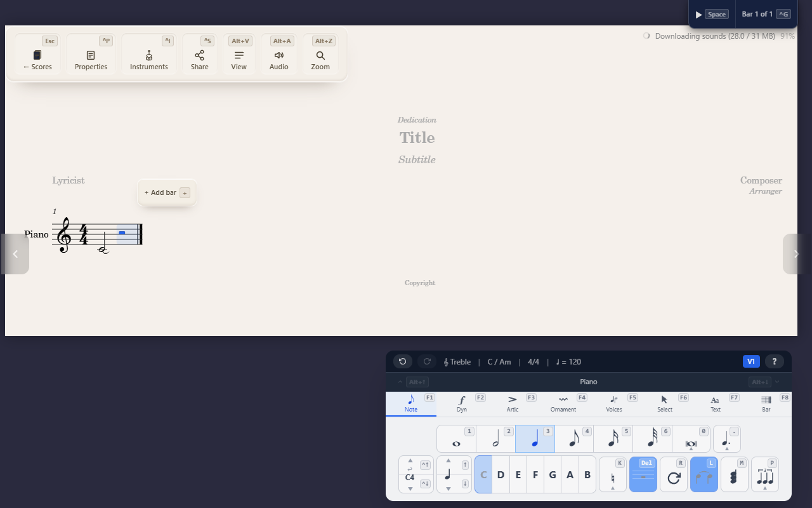Go back to Scores

(38, 55)
